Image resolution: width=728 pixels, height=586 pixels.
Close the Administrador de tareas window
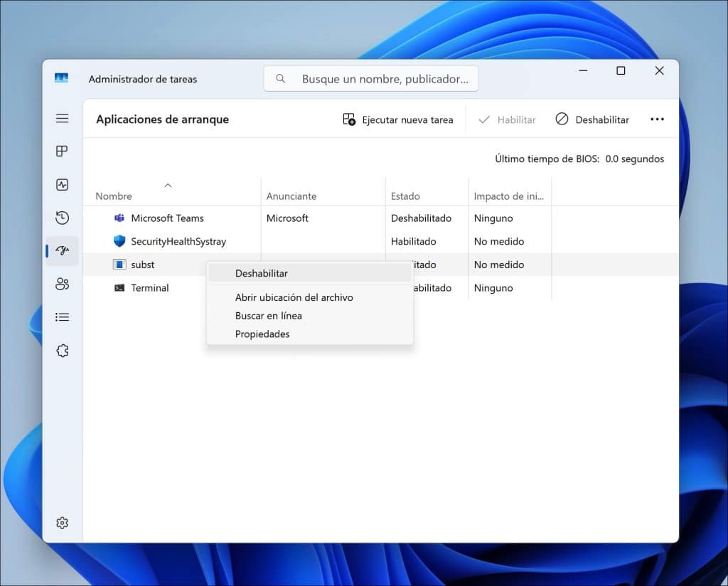point(659,70)
